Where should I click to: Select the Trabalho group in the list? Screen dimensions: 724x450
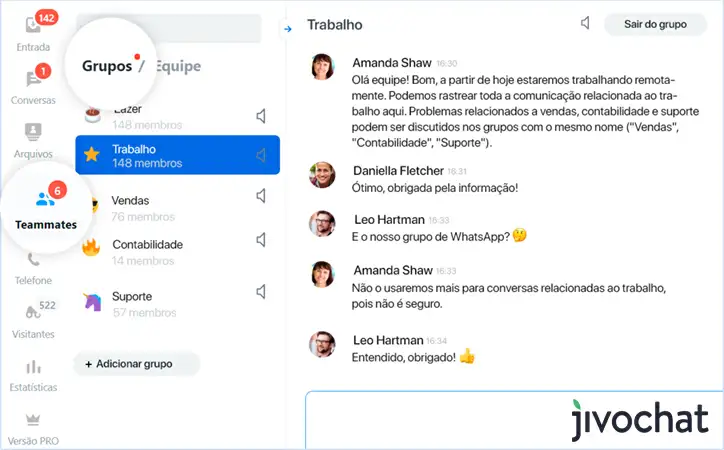tap(177, 155)
